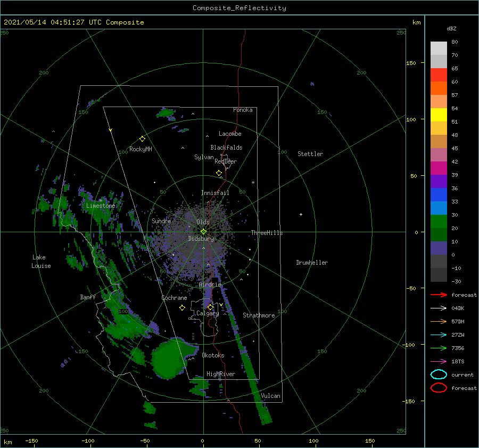The width and height of the screenshot is (479, 448).
Task: Click the orange 57DM arrow icon
Action: tap(439, 321)
